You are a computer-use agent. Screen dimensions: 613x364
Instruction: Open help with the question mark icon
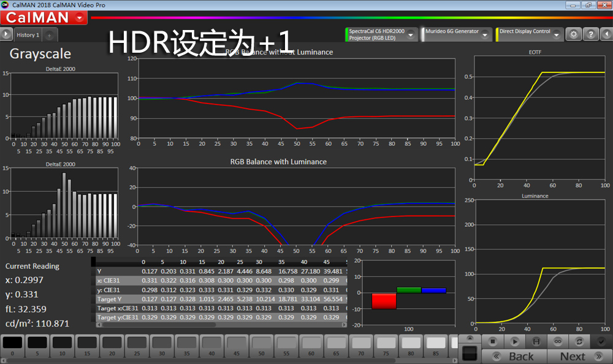click(590, 34)
